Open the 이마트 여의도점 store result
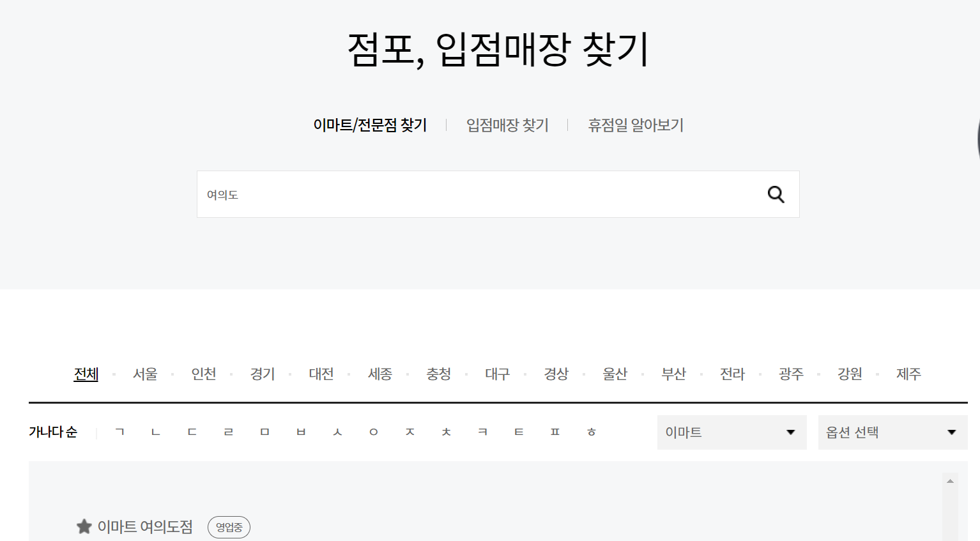 click(145, 527)
